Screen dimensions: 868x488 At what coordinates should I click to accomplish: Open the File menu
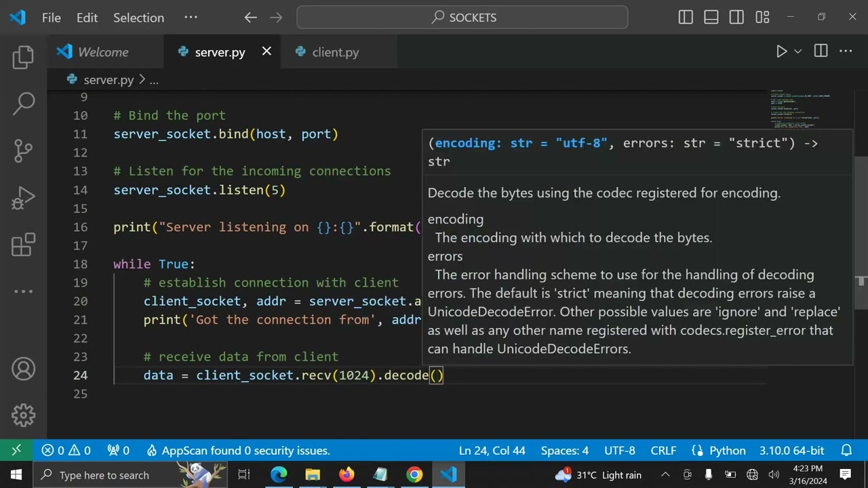51,18
